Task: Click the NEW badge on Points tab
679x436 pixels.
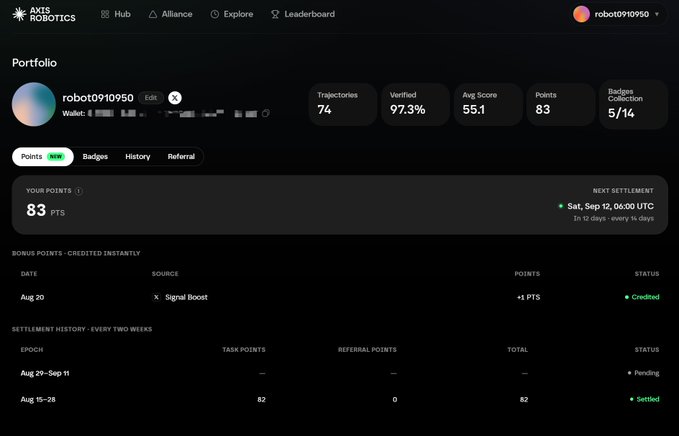Action: click(x=56, y=157)
